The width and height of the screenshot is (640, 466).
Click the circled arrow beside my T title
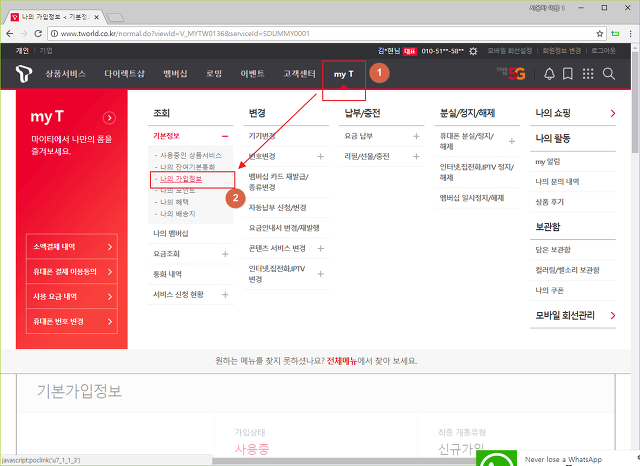point(109,118)
